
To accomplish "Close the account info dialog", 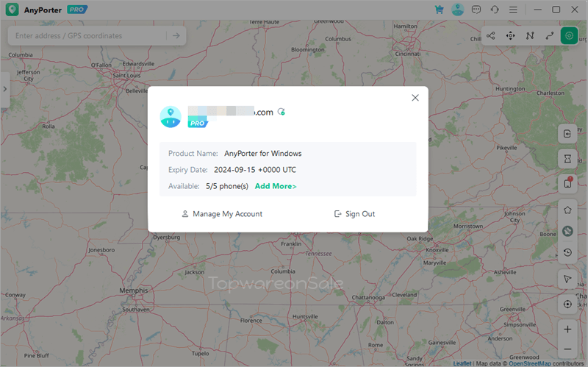I will click(415, 98).
